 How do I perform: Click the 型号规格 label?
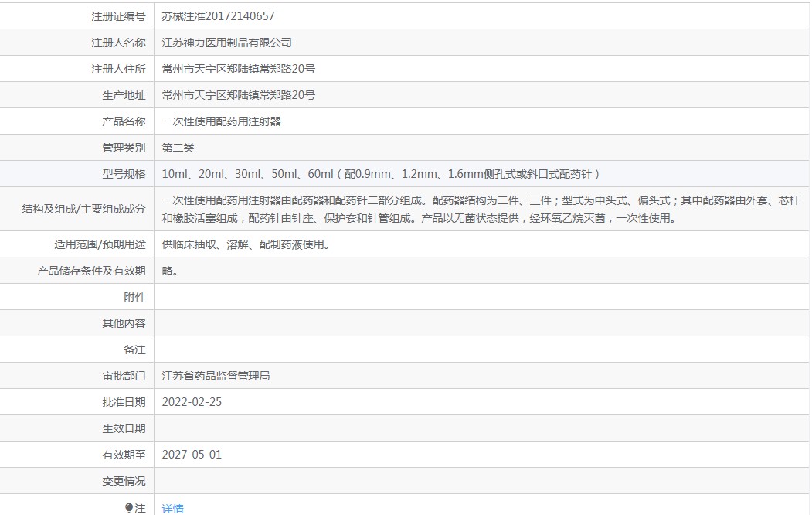coord(124,174)
